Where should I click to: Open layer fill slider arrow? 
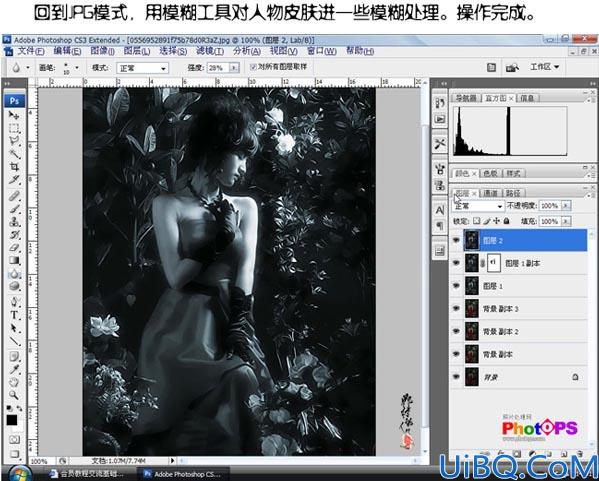(566, 221)
